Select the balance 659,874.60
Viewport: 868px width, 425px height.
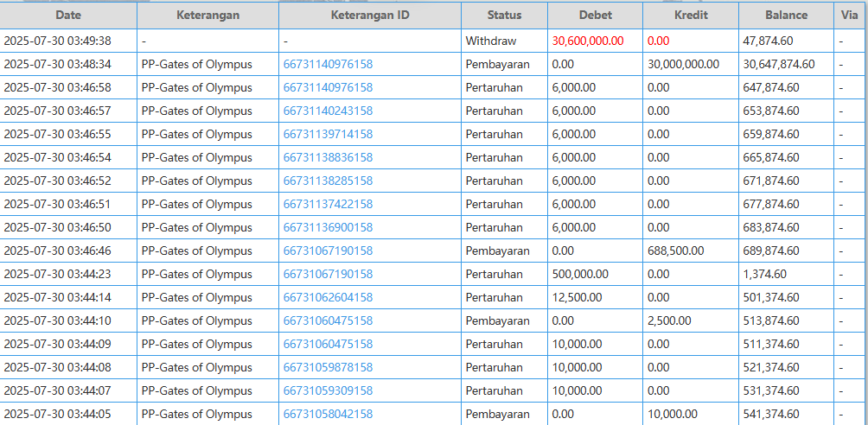pyautogui.click(x=771, y=134)
